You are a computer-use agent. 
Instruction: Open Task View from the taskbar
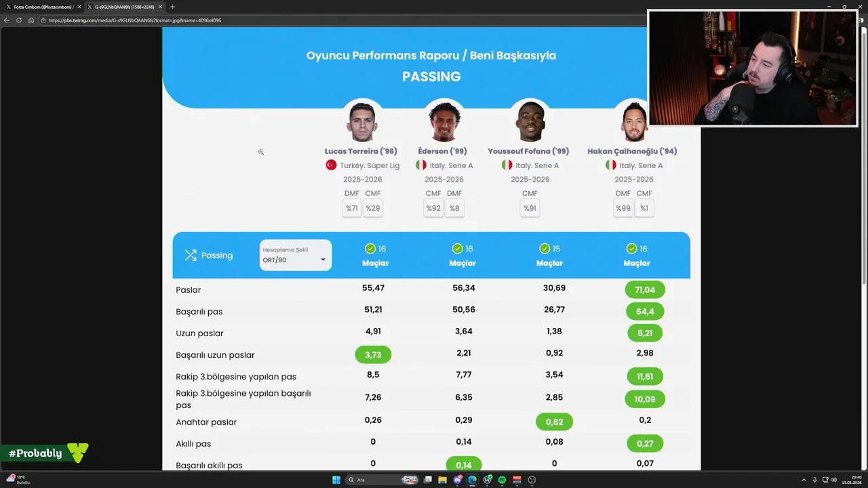pos(428,480)
